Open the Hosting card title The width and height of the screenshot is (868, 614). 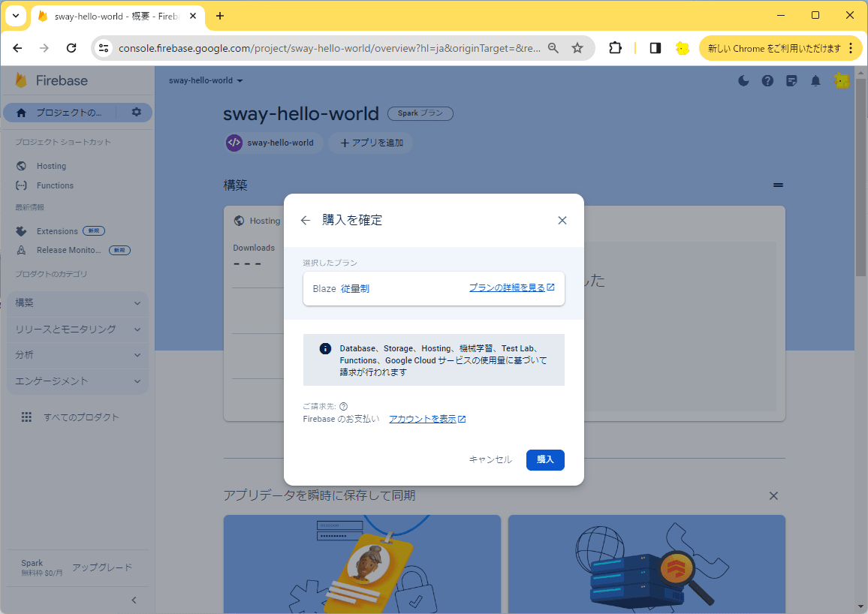pos(264,221)
